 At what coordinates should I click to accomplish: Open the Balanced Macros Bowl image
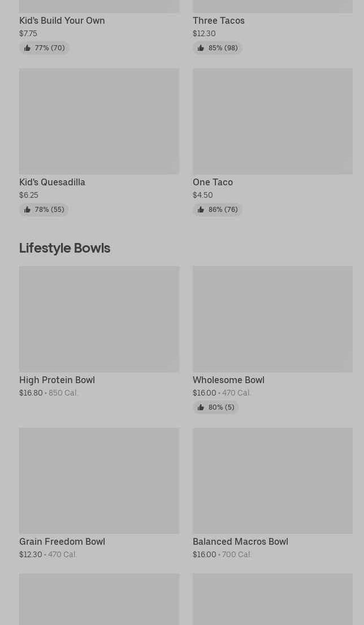(272, 481)
